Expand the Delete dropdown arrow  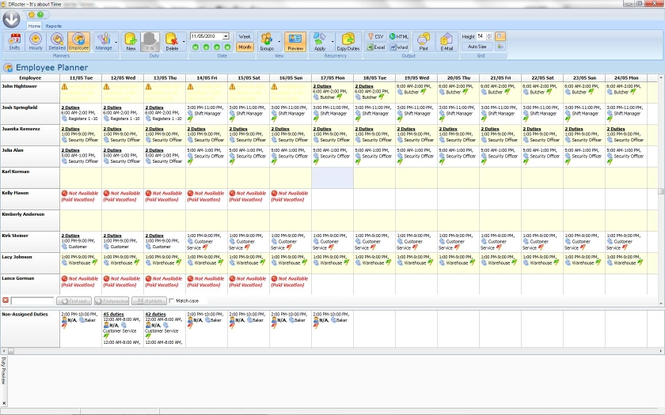tap(184, 42)
